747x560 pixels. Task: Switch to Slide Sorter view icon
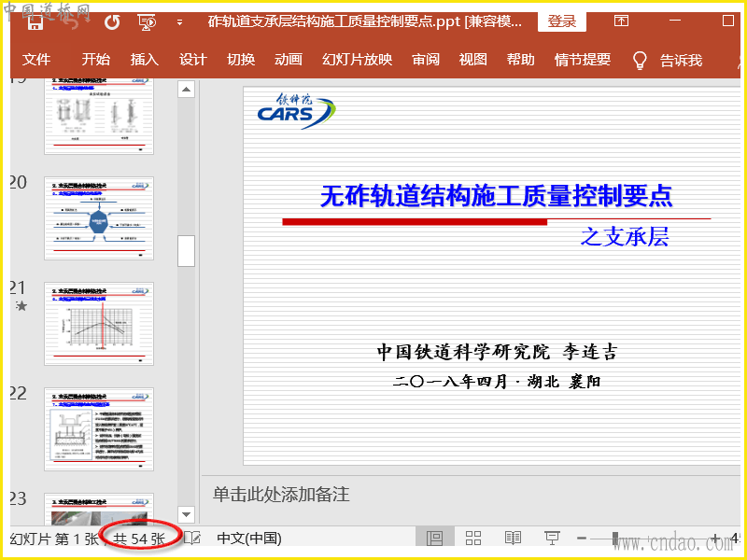pos(473,539)
